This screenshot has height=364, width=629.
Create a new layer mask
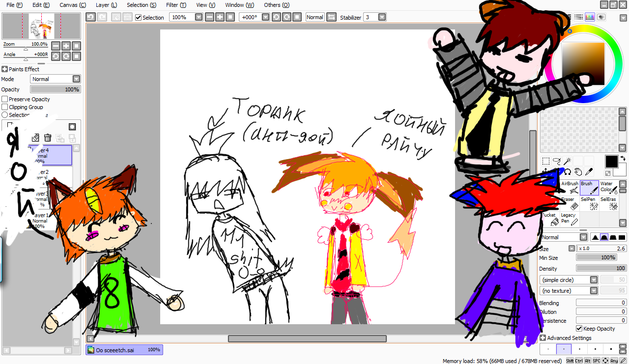[72, 126]
